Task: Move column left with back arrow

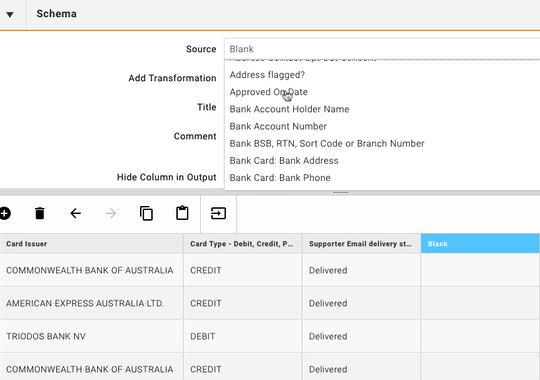Action: coord(75,213)
